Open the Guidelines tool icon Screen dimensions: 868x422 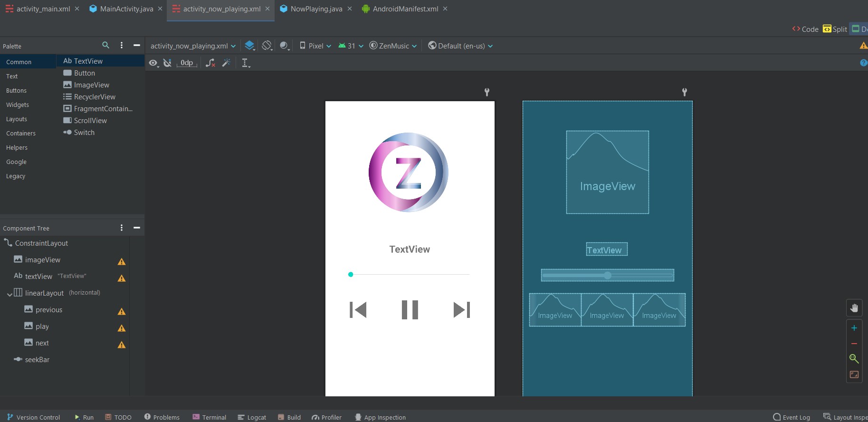(x=246, y=63)
